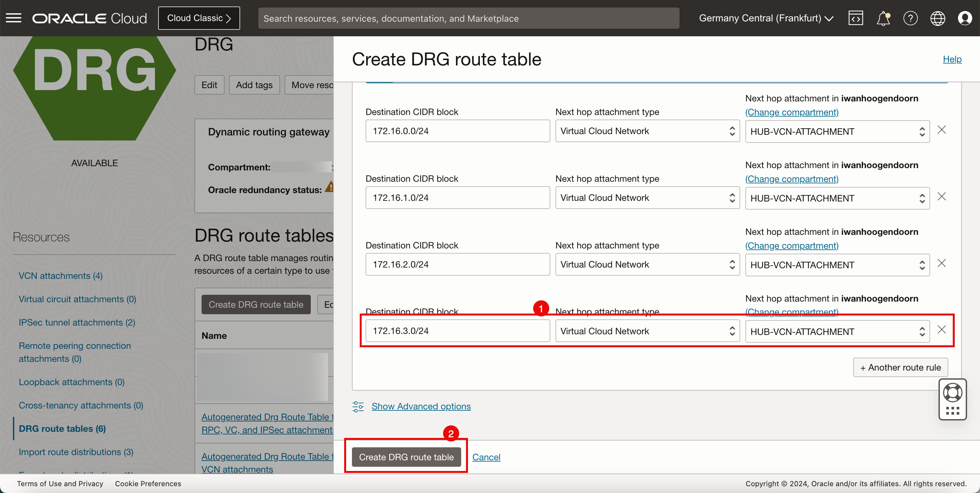
Task: Click Show Advanced options link
Action: [x=421, y=406]
